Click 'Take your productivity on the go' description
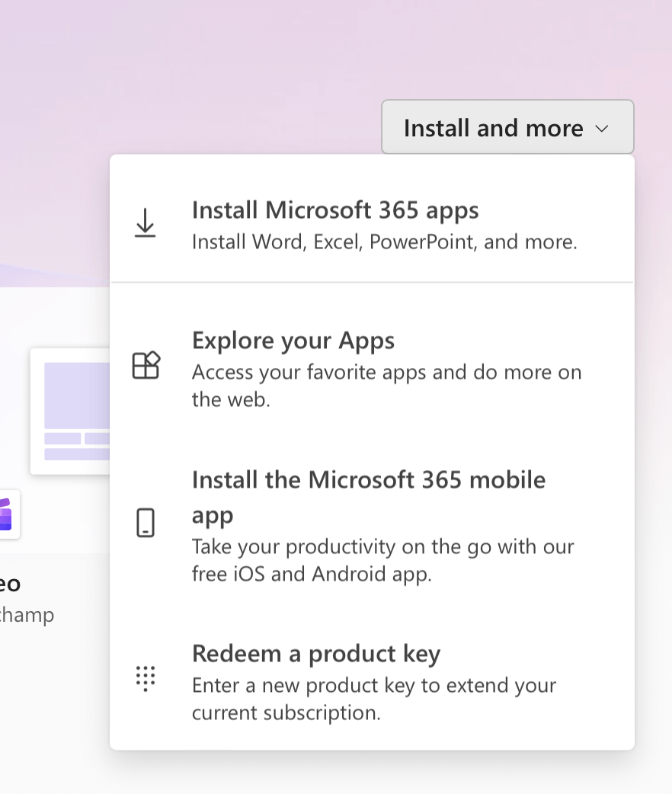 [382, 560]
